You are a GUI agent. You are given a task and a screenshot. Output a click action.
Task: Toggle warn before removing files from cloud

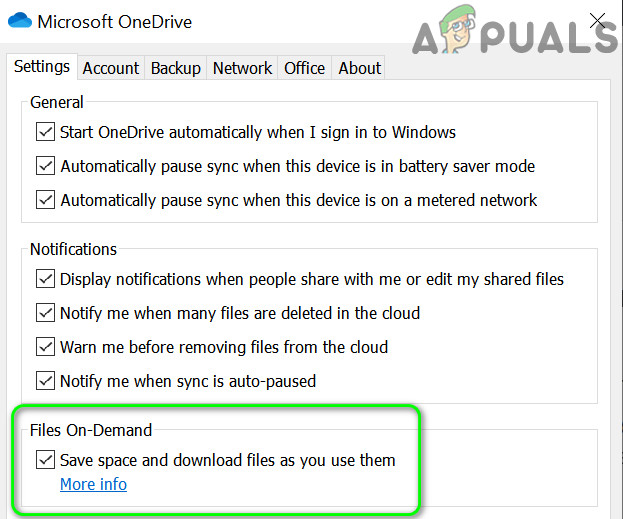[45, 347]
